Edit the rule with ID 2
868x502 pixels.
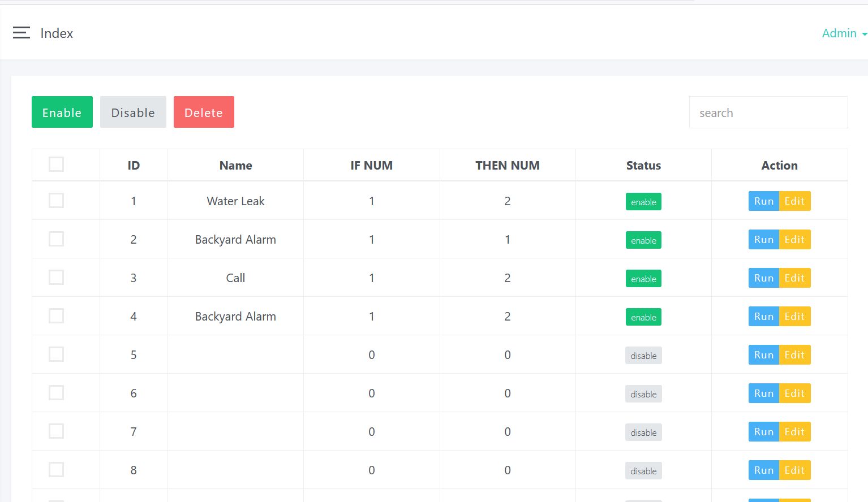pyautogui.click(x=794, y=240)
